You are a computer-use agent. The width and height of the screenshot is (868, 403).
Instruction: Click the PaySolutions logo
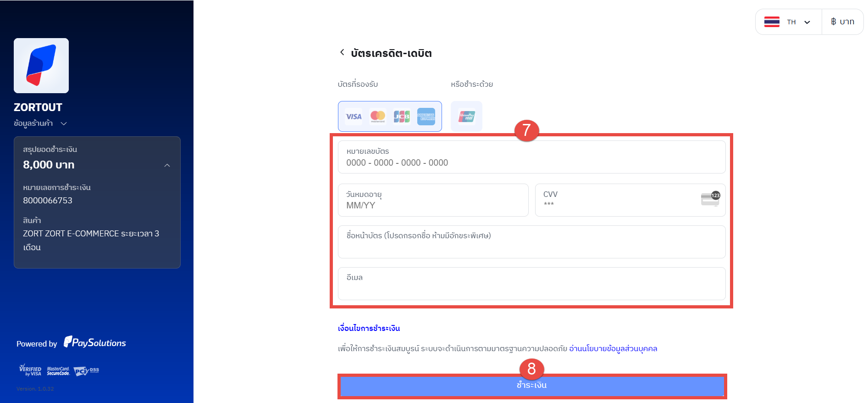pos(95,342)
